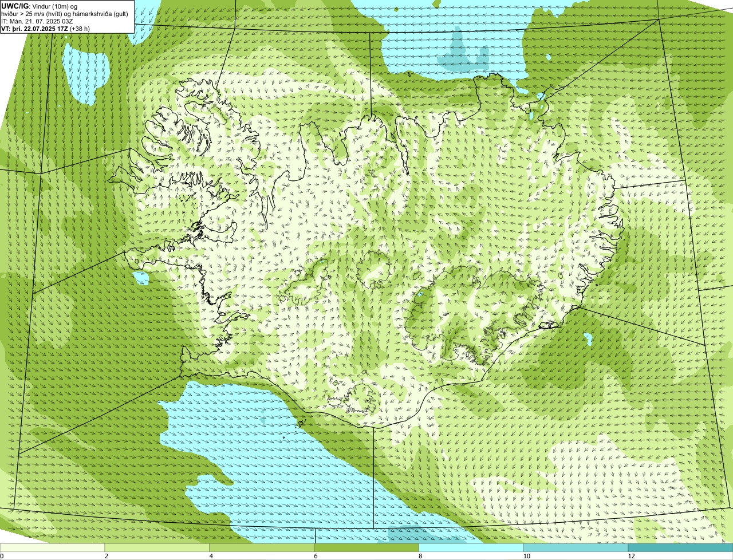
Task: Pick the 2–4 m/s light green color bar segment
Action: [157, 547]
